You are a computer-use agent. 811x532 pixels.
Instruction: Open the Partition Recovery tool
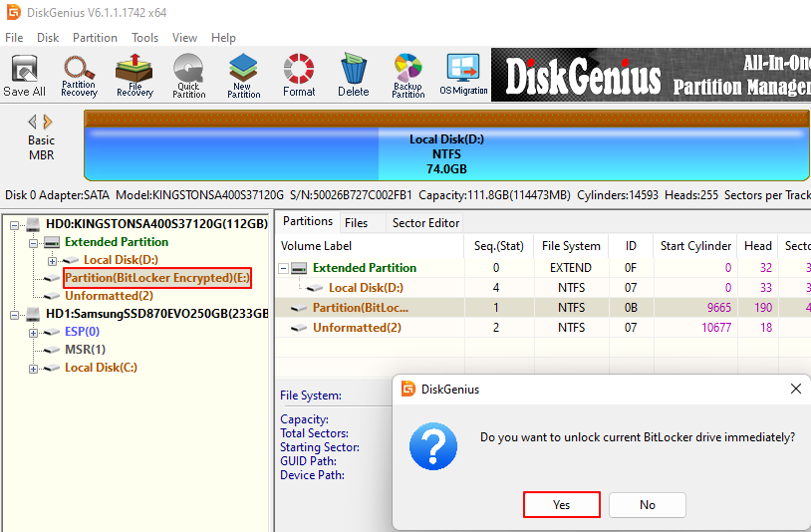[79, 75]
